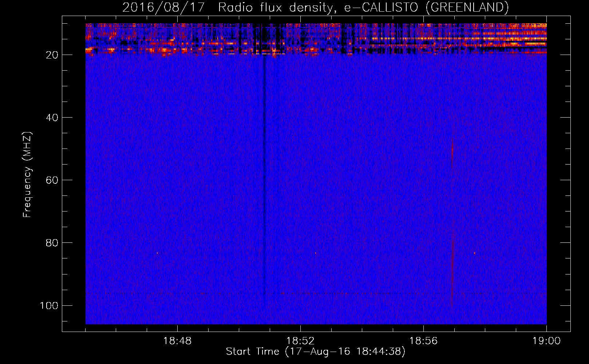
Task: Click the 18:52 time tick label
Action: point(300,341)
